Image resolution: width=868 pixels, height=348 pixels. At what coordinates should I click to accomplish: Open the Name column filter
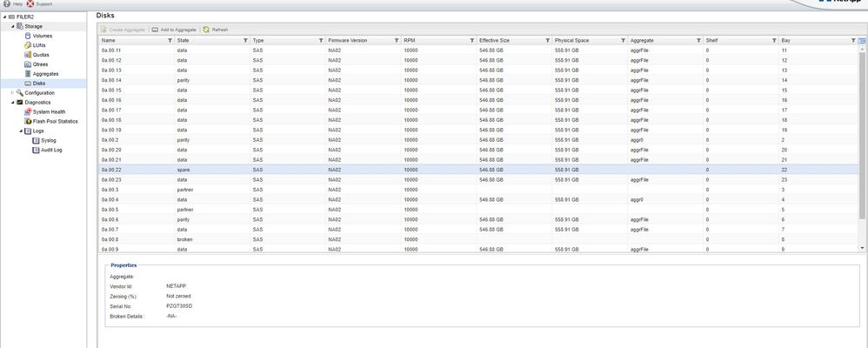170,40
